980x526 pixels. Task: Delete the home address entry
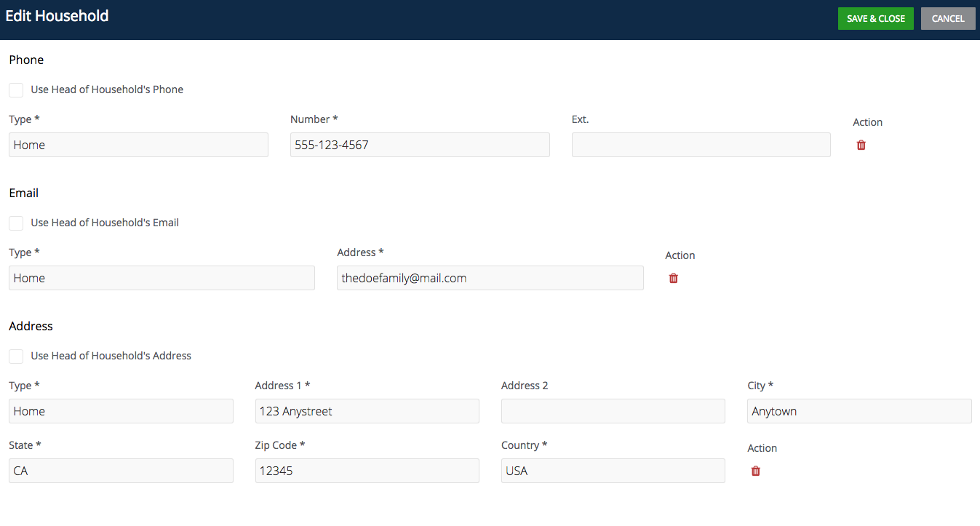(756, 471)
